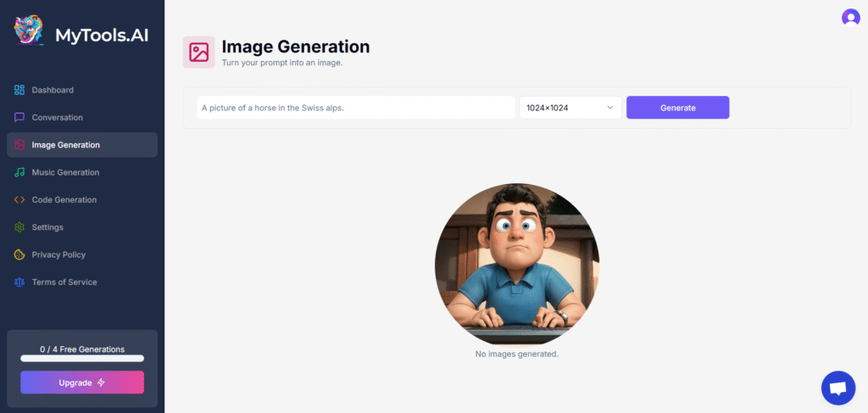Click the 'No images generated.' text
Screen dimensions: 868x413
click(x=517, y=354)
